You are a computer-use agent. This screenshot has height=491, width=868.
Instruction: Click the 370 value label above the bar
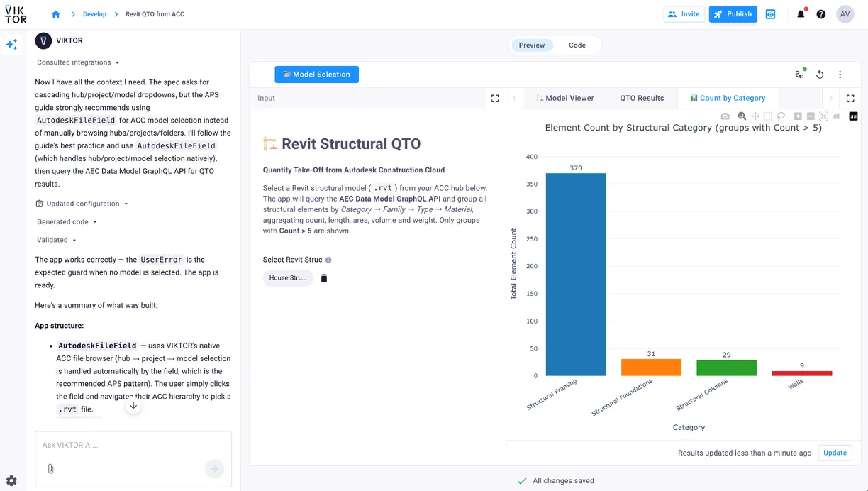coord(576,168)
